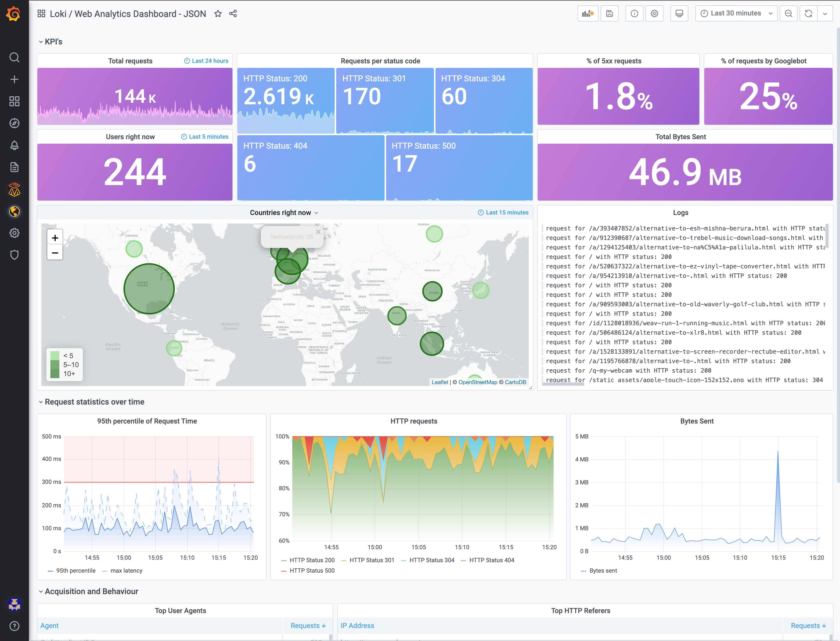Image resolution: width=840 pixels, height=641 pixels.
Task: Cycle view mode with the monitor icon
Action: 679,14
